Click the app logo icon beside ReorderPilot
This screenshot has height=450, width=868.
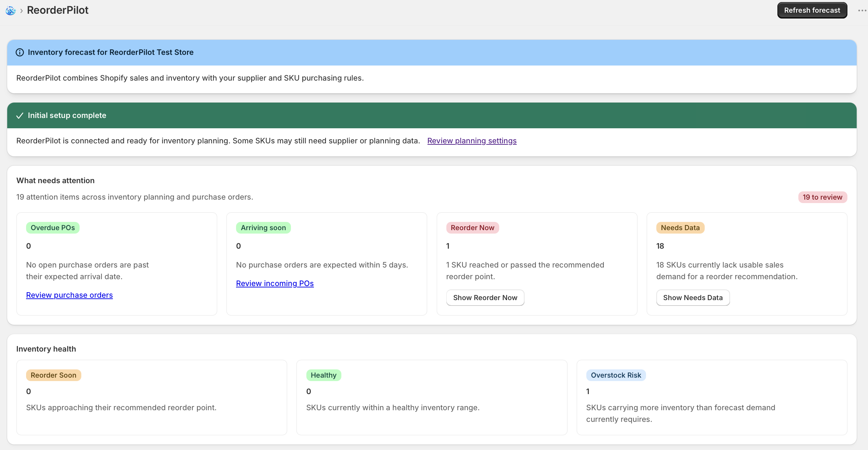tap(11, 11)
